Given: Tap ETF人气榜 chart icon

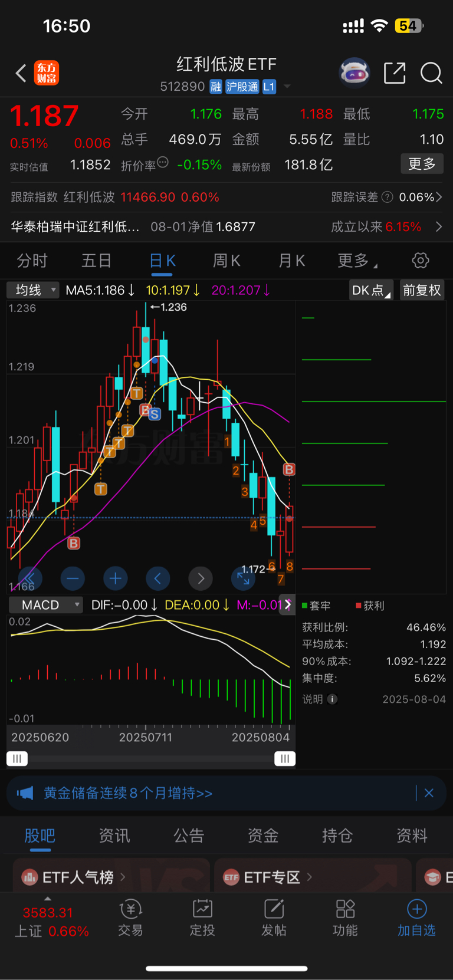Looking at the screenshot, I should tap(29, 877).
